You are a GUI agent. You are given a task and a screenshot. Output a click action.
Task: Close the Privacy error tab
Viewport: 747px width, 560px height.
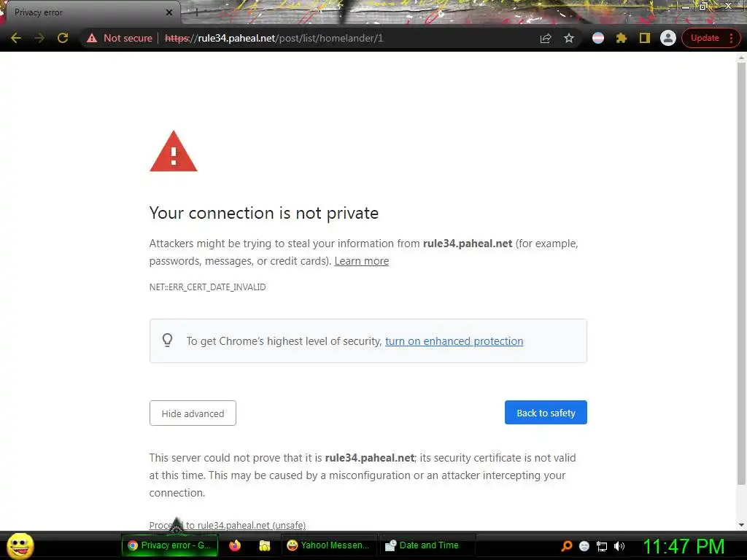pos(169,12)
